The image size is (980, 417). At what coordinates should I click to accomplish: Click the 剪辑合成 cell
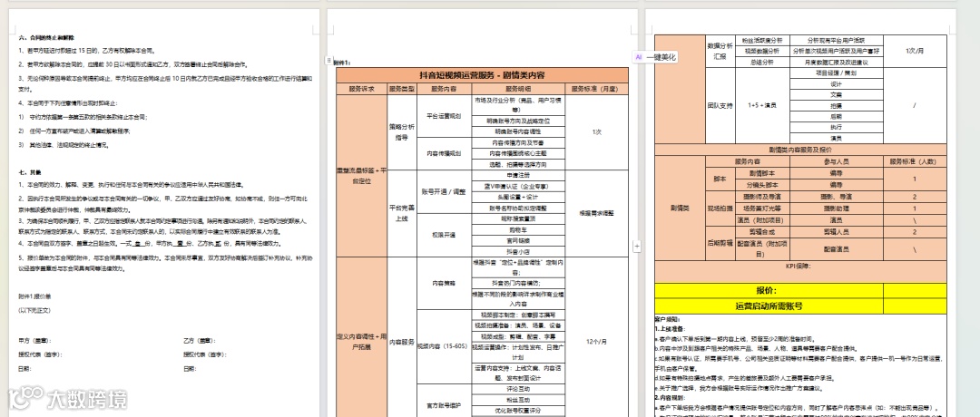pos(760,231)
